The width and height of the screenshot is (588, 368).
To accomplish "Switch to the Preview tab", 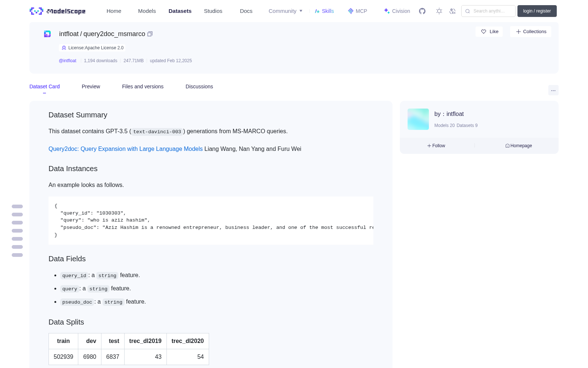I will (91, 86).
